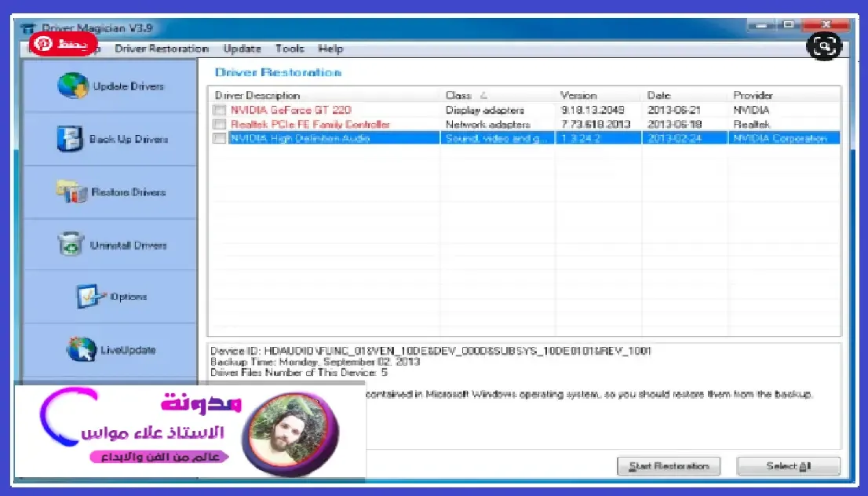The height and width of the screenshot is (496, 868).
Task: Click the NVIDIA Corporation provider cell
Action: [x=780, y=138]
